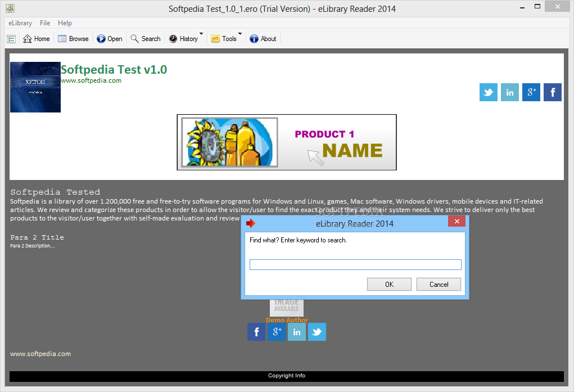Open the eLibrary menu

point(20,23)
